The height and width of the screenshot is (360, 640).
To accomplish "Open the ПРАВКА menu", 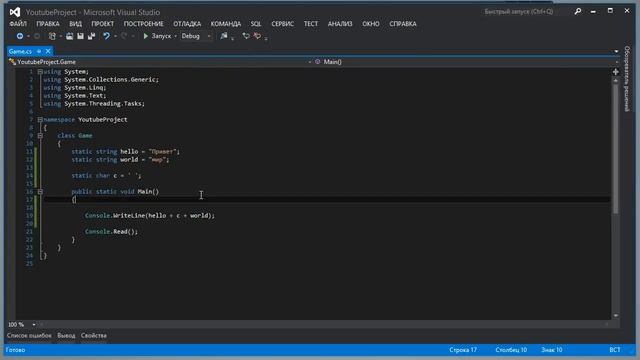I will [x=48, y=24].
